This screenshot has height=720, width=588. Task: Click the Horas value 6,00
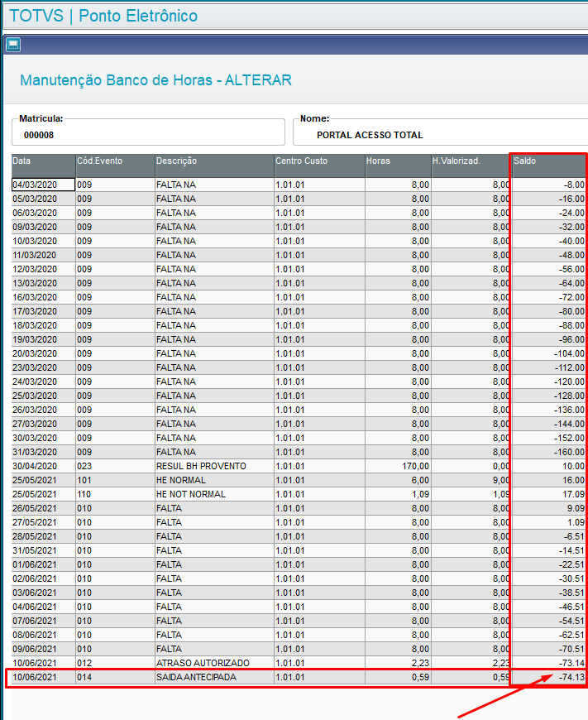point(420,480)
